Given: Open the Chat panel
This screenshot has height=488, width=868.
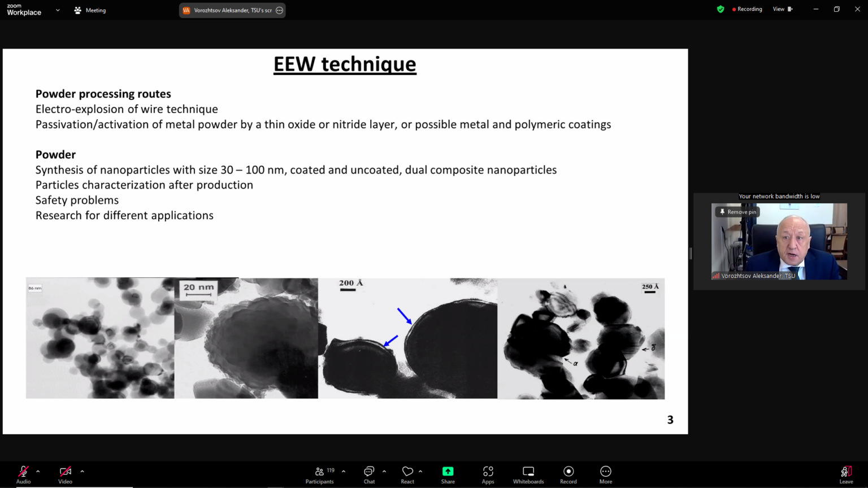Looking at the screenshot, I should pos(369,474).
